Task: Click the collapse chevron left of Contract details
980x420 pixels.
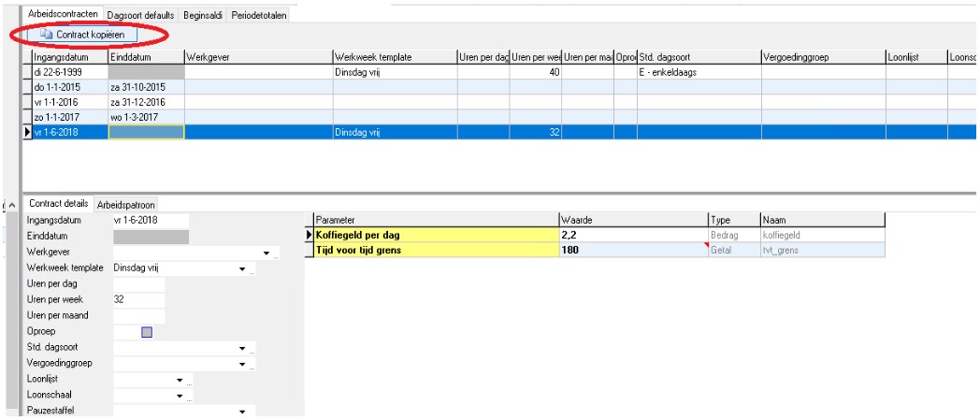Action: pos(11,204)
